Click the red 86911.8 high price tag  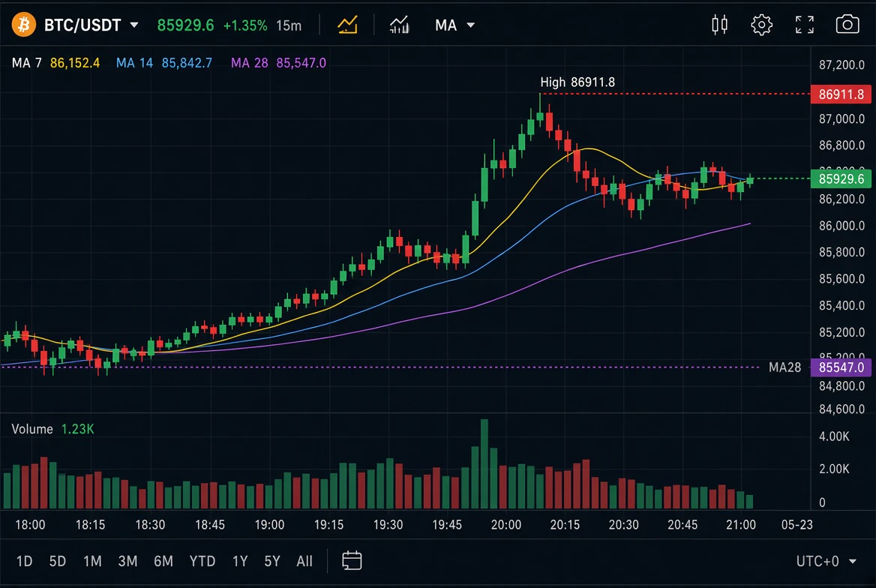click(841, 94)
